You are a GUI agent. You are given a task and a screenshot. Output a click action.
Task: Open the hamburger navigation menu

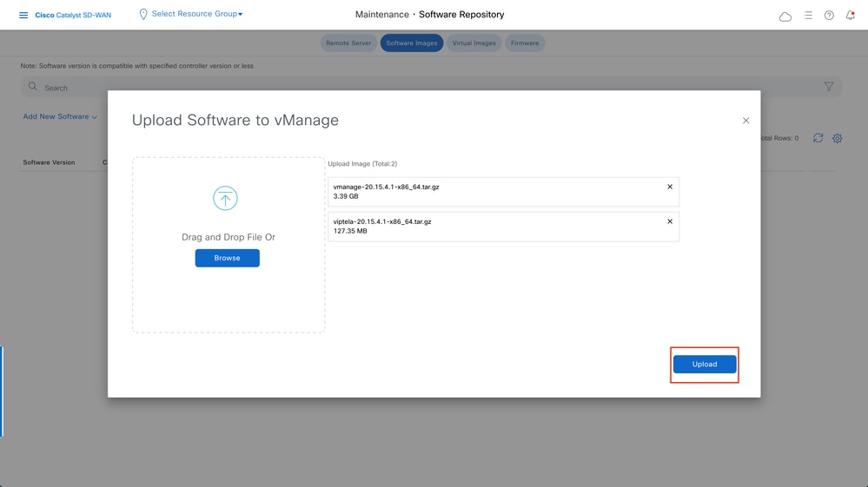pos(23,15)
